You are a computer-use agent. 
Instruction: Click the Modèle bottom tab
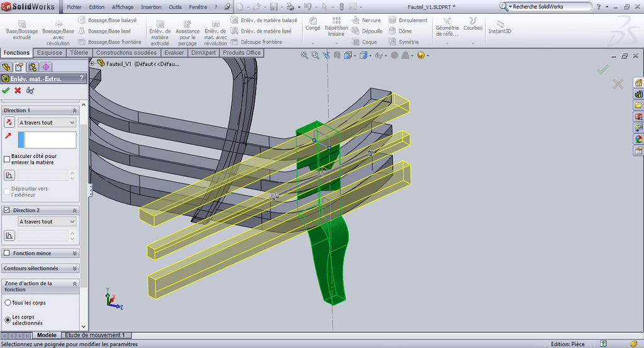click(x=47, y=335)
